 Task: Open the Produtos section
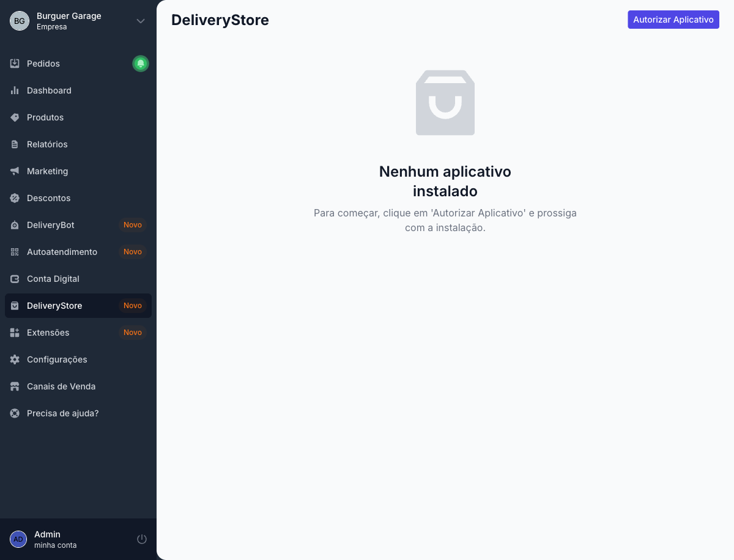pyautogui.click(x=78, y=117)
